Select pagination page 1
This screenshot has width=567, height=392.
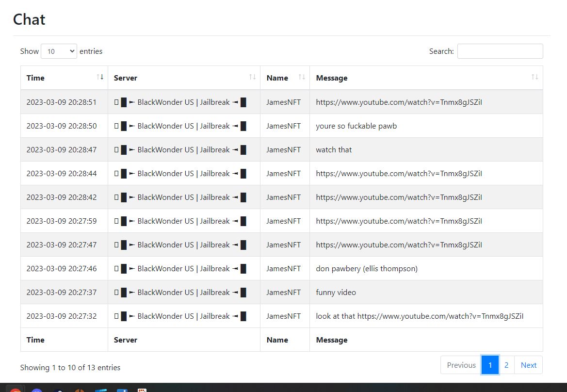pyautogui.click(x=490, y=365)
